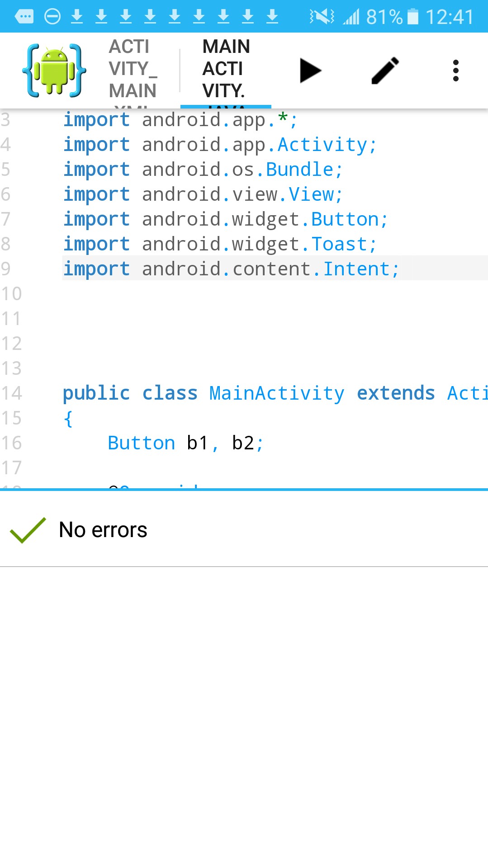Tap the No errors message
Screen dimensions: 488x868
[x=103, y=530]
